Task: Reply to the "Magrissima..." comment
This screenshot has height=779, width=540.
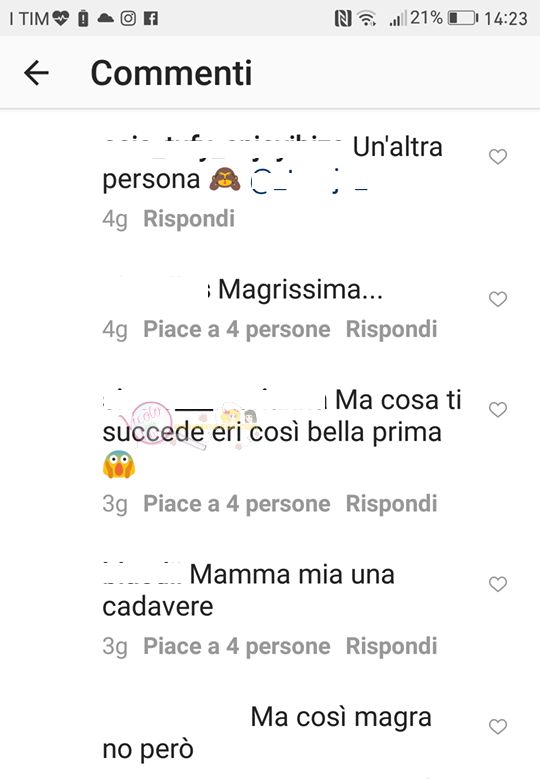Action: tap(391, 329)
